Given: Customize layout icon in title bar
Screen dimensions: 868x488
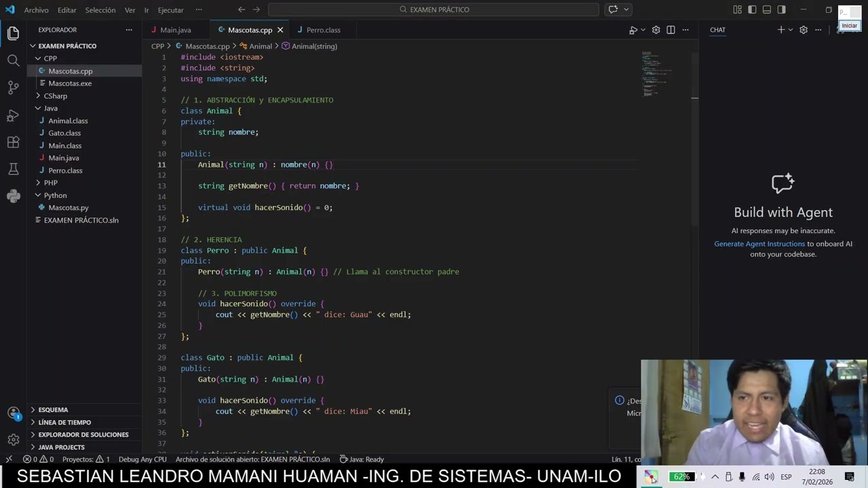Looking at the screenshot, I should point(737,9).
